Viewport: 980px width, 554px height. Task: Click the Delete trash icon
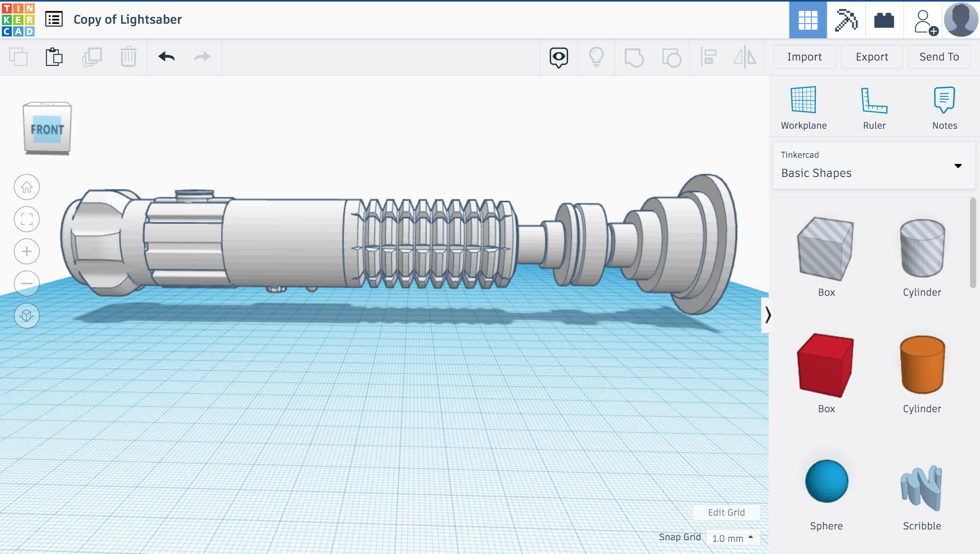[x=128, y=57]
